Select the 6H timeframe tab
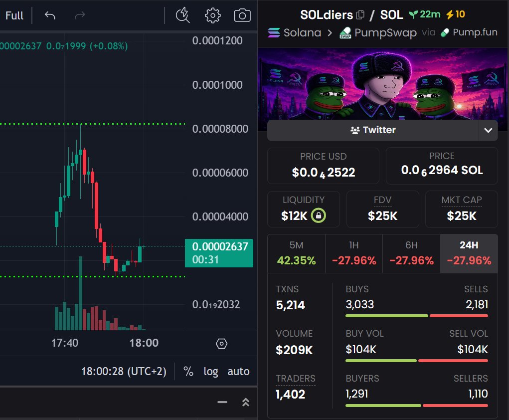Viewport: 509px width, 420px height. (x=411, y=253)
